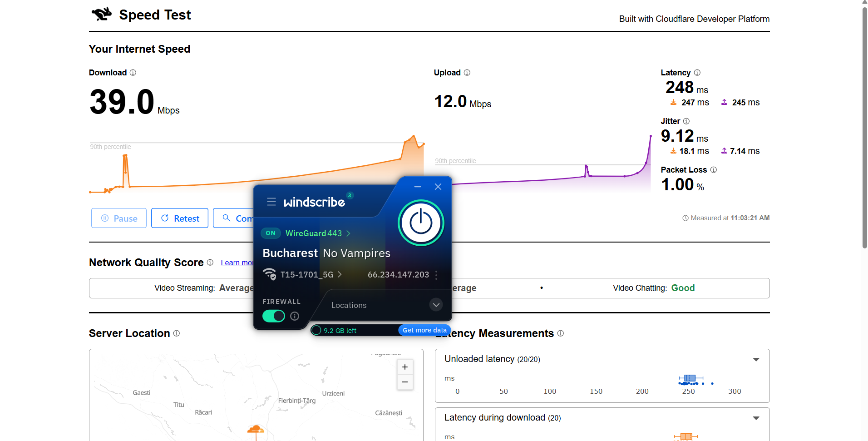This screenshot has height=441, width=868.
Task: Disable the Windscribe firewall switch
Action: tap(274, 316)
